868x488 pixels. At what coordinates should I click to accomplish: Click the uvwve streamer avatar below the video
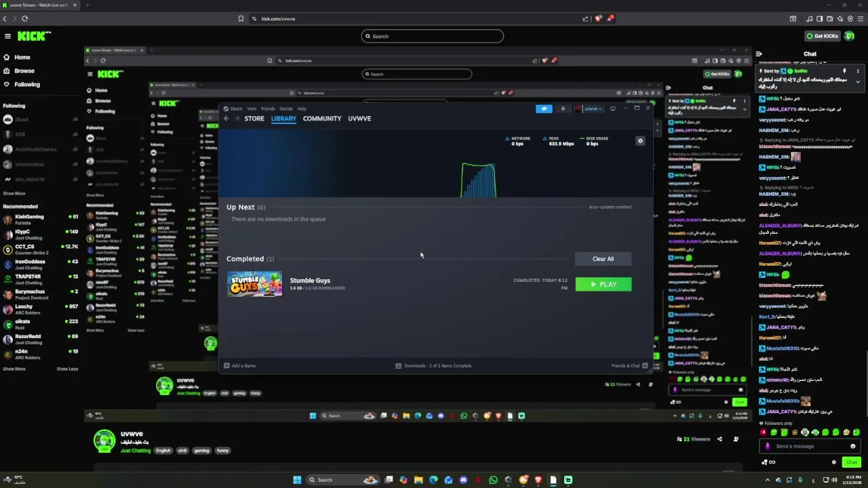tap(104, 441)
